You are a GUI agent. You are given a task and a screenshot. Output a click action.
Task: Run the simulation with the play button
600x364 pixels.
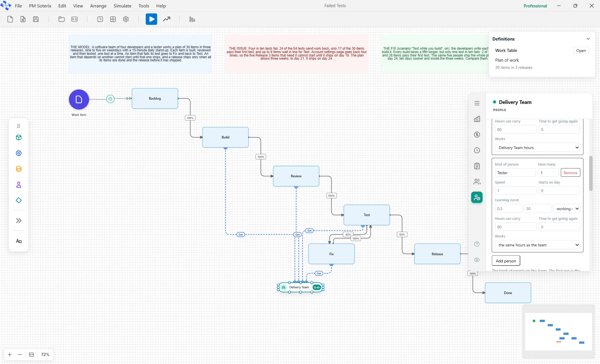tap(151, 19)
